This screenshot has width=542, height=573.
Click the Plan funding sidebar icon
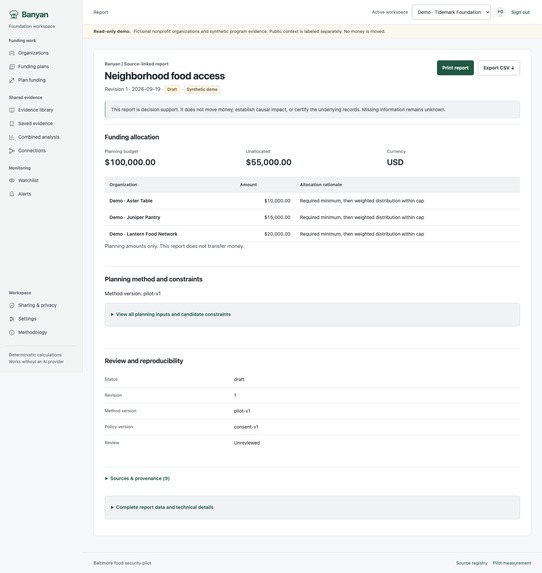coord(12,80)
